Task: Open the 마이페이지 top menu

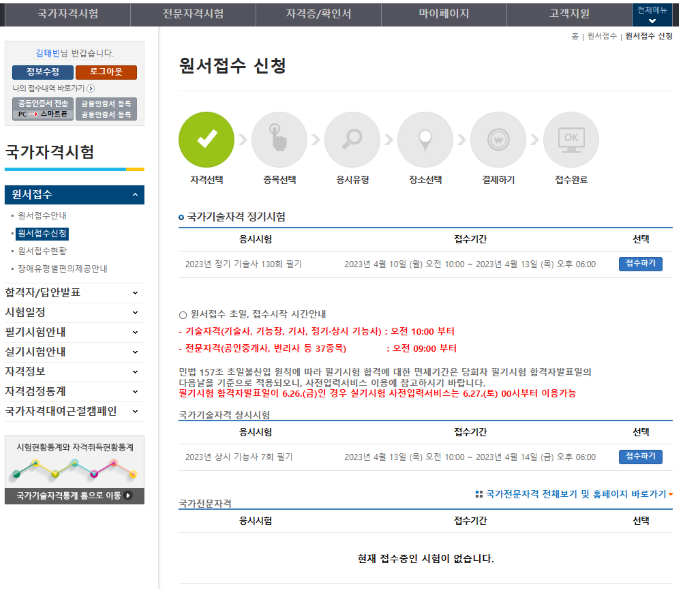Action: click(444, 14)
